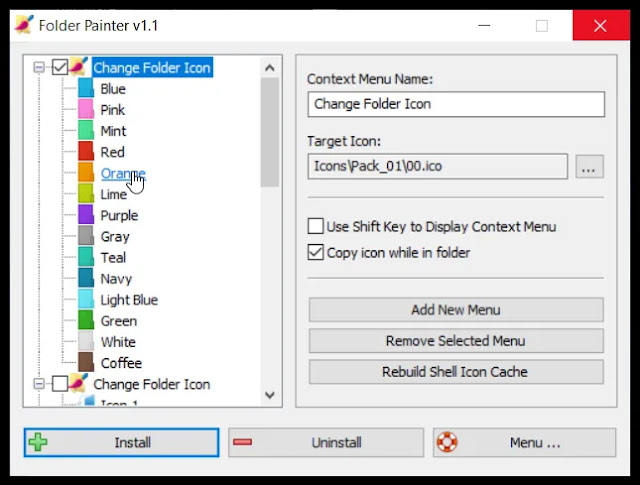The image size is (640, 485).
Task: Click the Teal folder color icon
Action: click(86, 258)
